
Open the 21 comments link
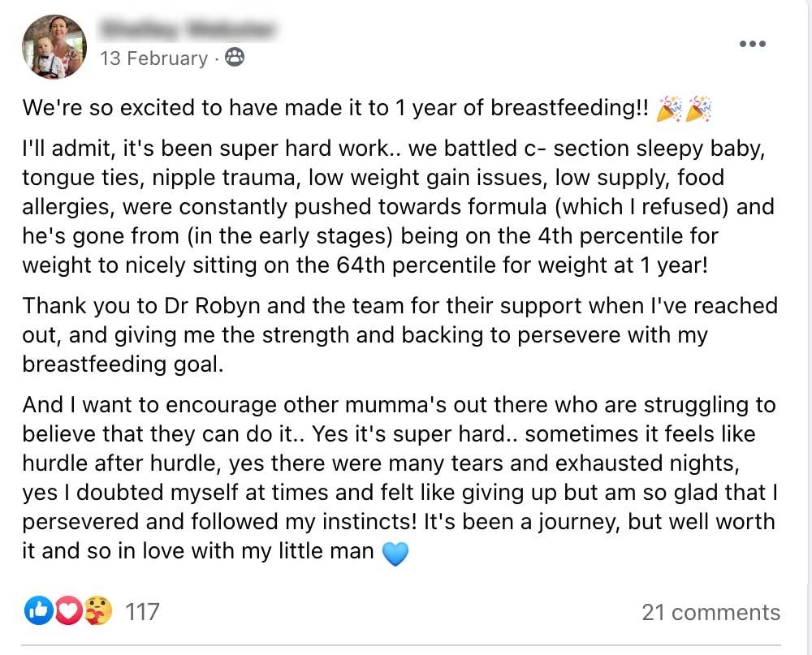pos(710,612)
